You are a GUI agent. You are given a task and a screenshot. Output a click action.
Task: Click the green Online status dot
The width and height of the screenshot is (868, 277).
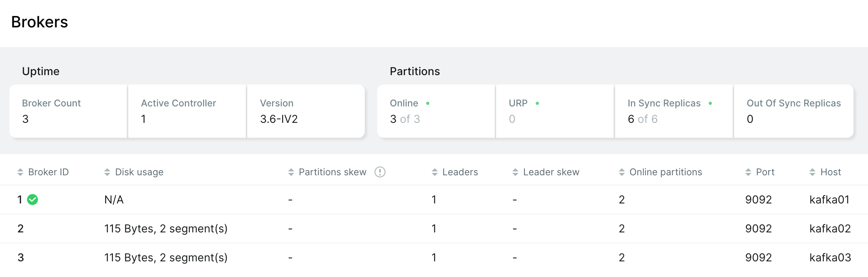428,103
